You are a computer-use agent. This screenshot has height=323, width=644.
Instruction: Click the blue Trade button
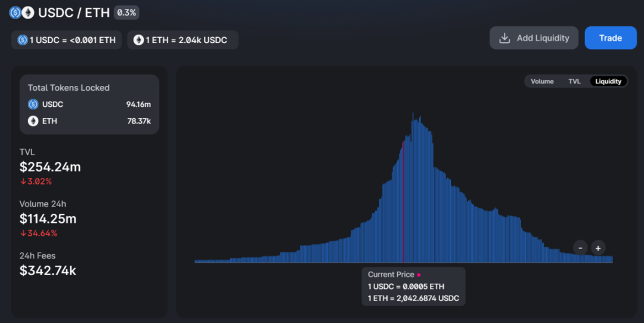(611, 38)
